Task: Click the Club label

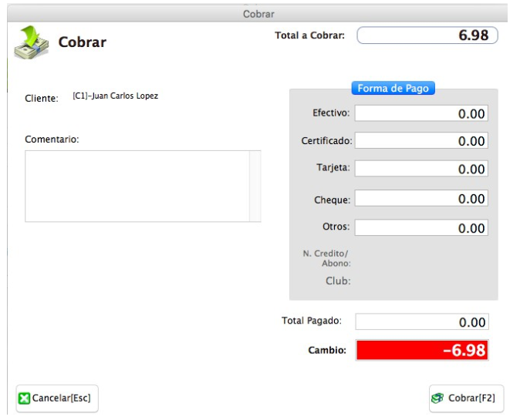Action: coord(338,281)
